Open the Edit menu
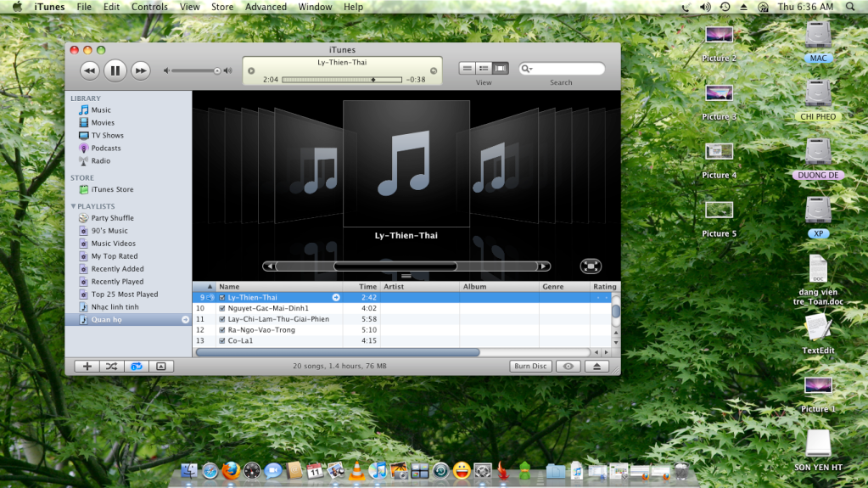Screen dimensions: 868x488 pos(111,7)
